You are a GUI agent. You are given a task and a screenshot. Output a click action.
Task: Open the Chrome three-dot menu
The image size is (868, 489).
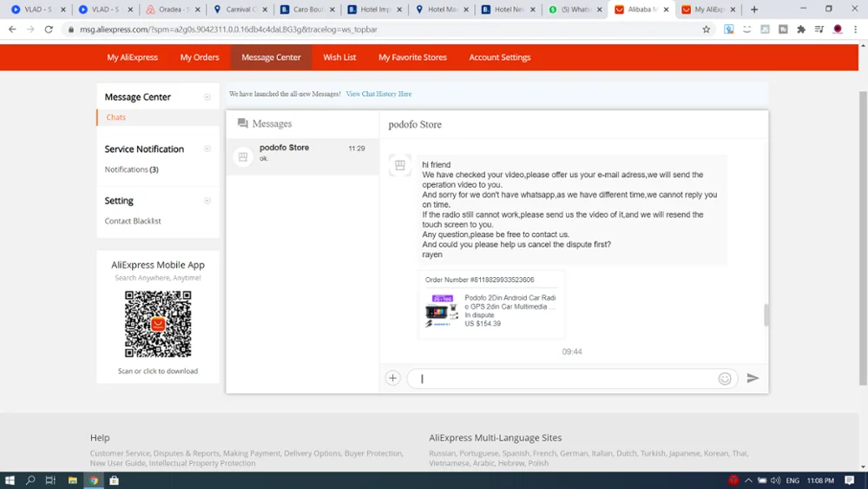point(855,30)
